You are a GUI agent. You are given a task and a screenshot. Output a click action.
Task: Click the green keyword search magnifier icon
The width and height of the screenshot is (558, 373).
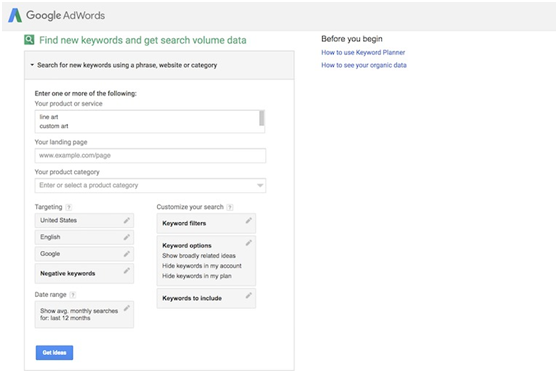point(29,40)
